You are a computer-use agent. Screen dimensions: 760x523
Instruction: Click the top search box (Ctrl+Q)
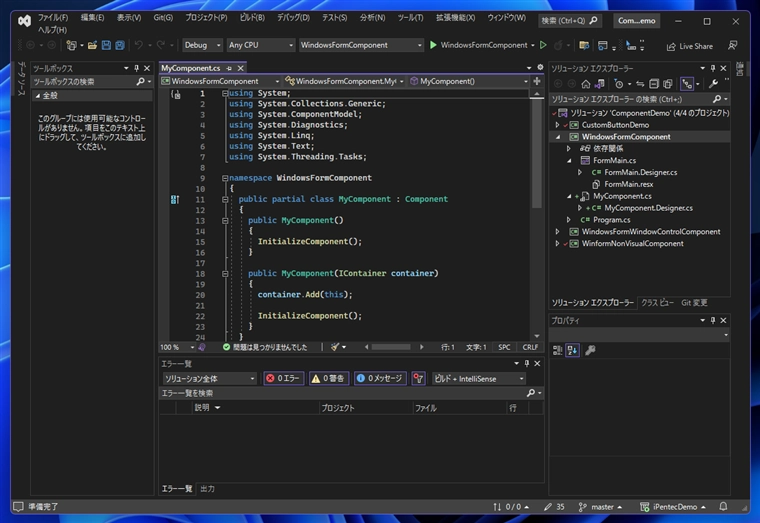pos(570,21)
